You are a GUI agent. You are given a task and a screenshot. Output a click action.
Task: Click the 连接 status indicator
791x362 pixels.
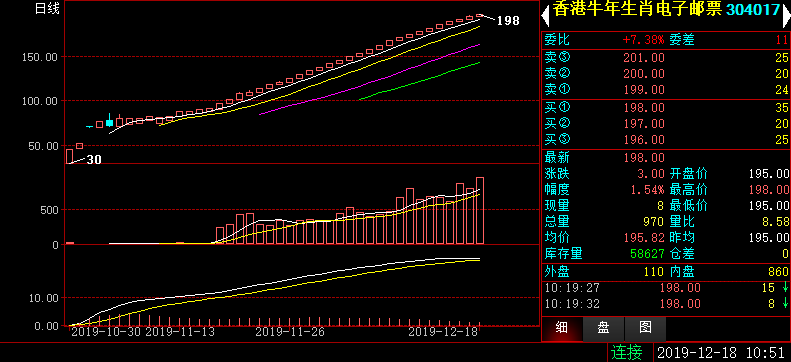(627, 351)
